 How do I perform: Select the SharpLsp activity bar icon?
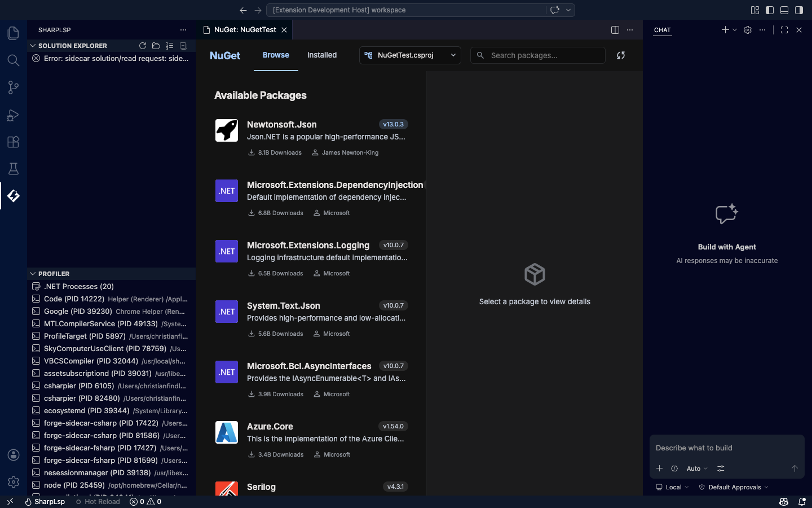pos(14,196)
